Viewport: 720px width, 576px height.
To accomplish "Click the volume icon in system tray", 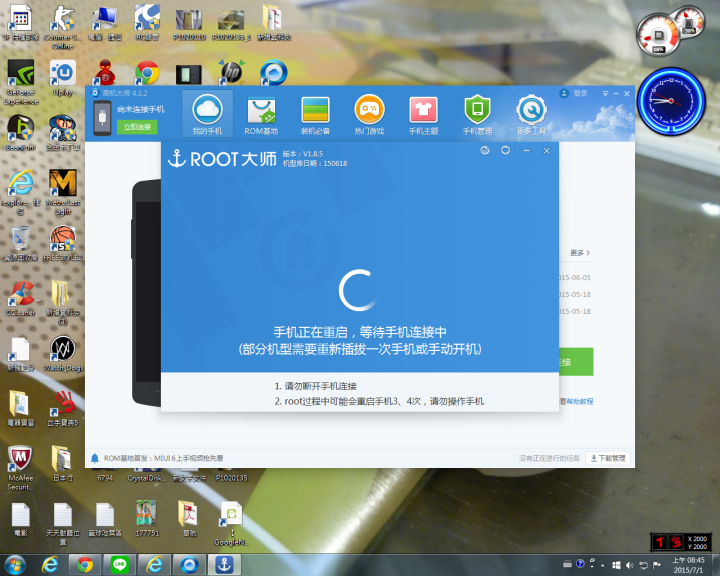I will click(x=630, y=565).
